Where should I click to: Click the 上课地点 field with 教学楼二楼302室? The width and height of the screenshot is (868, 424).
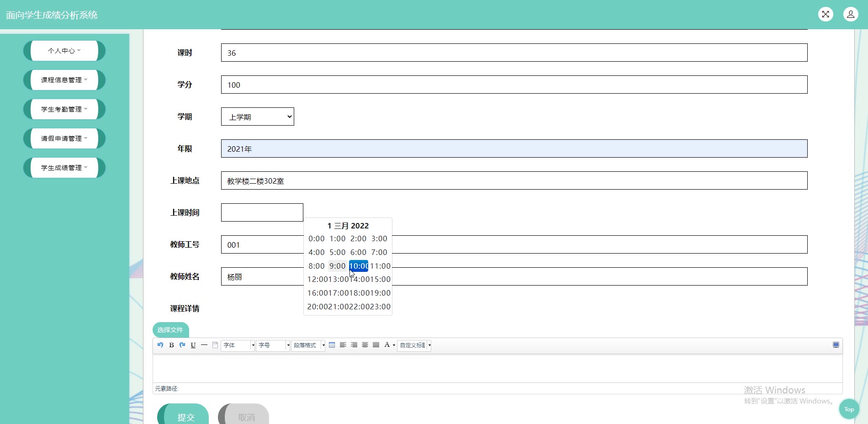(x=514, y=180)
